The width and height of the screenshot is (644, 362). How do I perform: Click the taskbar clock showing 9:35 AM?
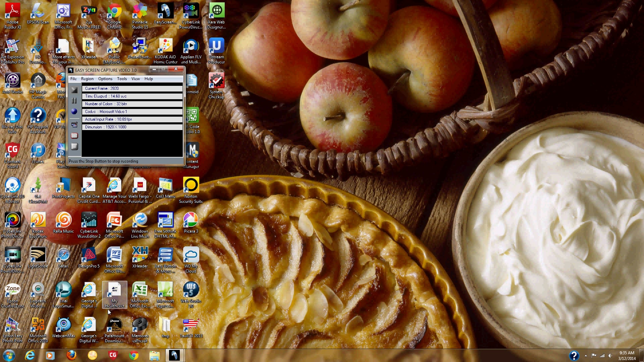627,355
